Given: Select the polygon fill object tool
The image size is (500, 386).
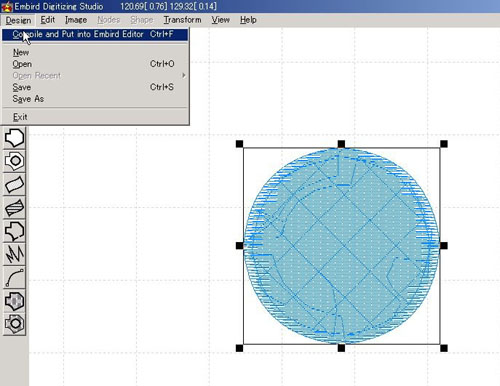Looking at the screenshot, I should tap(14, 138).
